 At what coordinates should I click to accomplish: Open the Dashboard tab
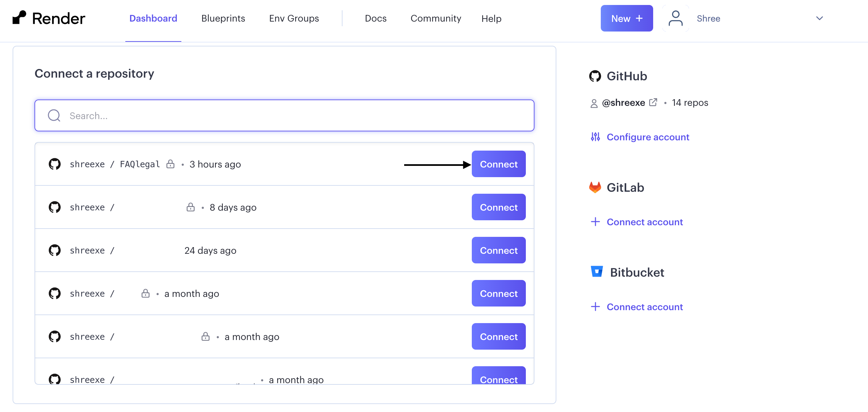(x=153, y=18)
